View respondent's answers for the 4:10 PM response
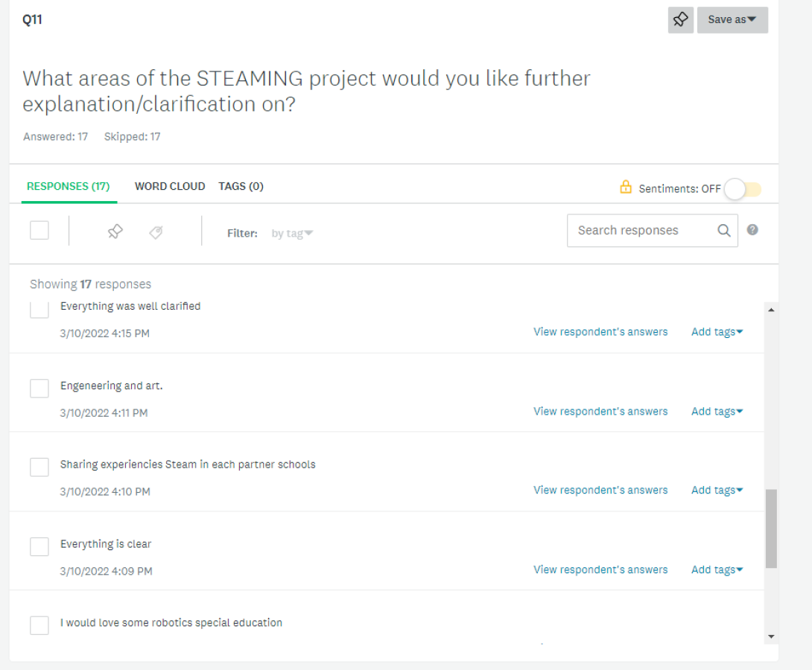Image resolution: width=812 pixels, height=670 pixels. (x=600, y=491)
